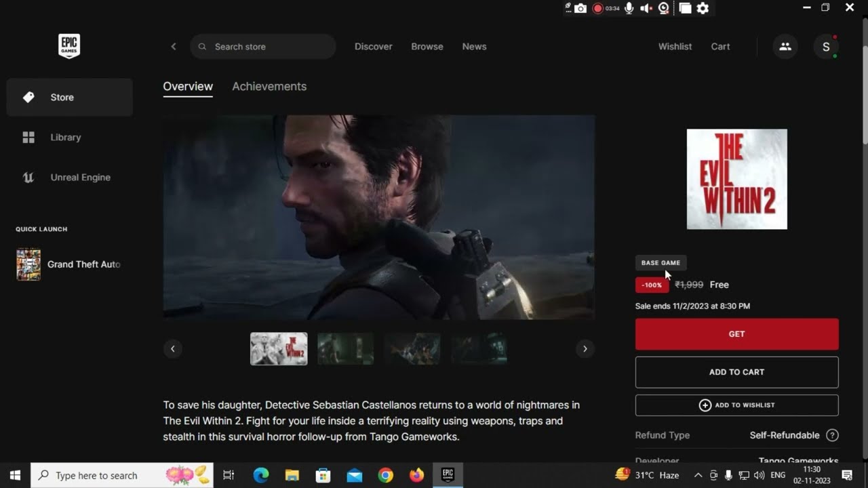The image size is (868, 488).
Task: Open the Browse page
Action: click(427, 46)
